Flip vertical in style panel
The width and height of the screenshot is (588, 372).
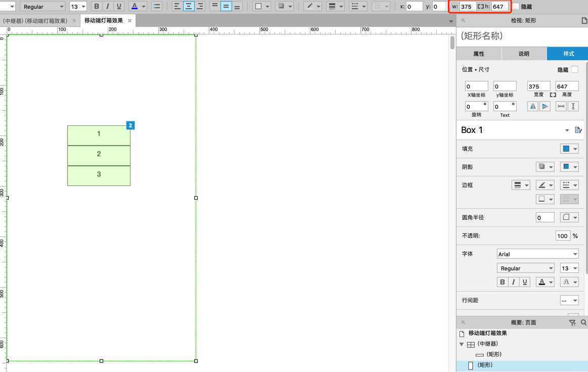[x=545, y=106]
